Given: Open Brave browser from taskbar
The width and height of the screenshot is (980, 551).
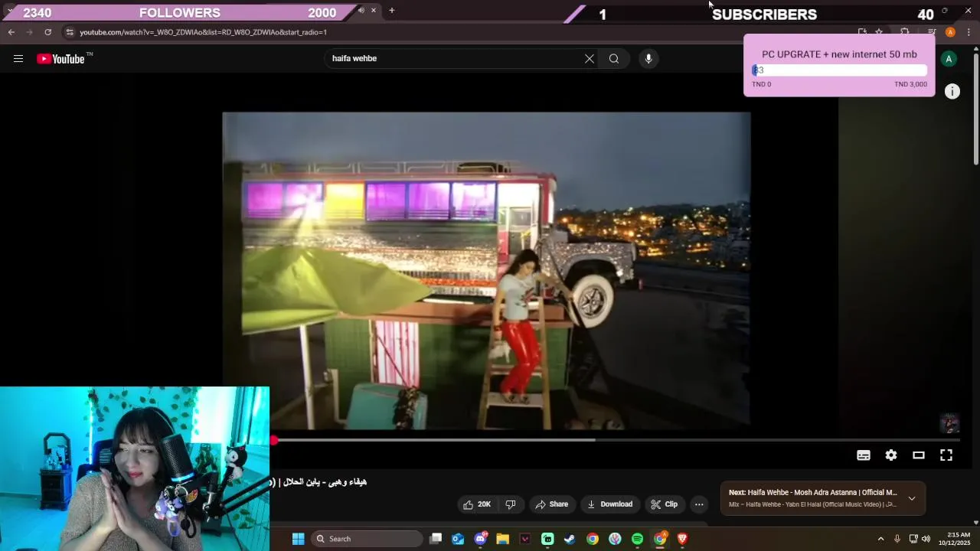Looking at the screenshot, I should (x=682, y=539).
